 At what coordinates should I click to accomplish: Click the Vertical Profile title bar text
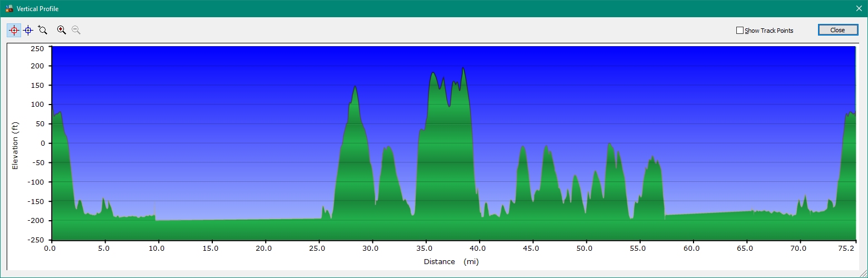point(37,9)
